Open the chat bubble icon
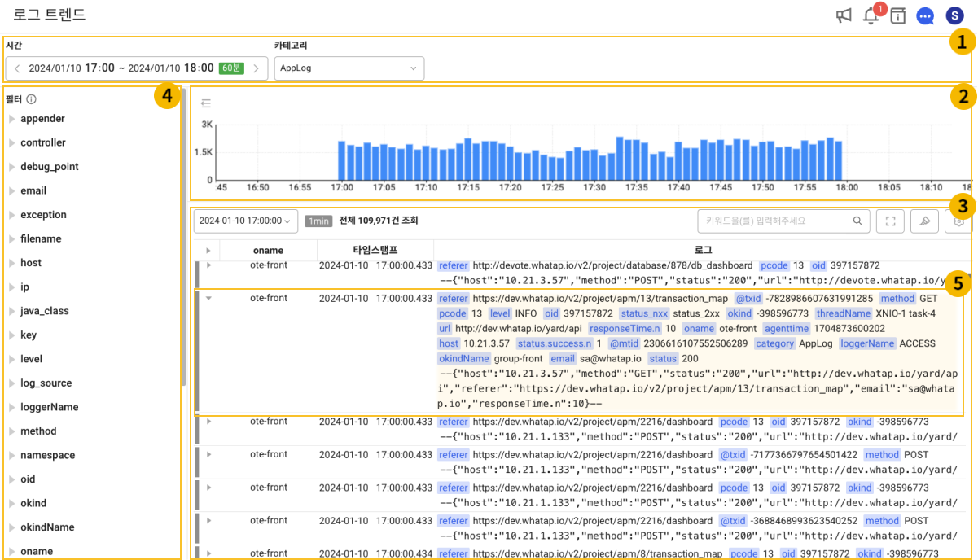Image resolution: width=978 pixels, height=560 pixels. point(925,15)
